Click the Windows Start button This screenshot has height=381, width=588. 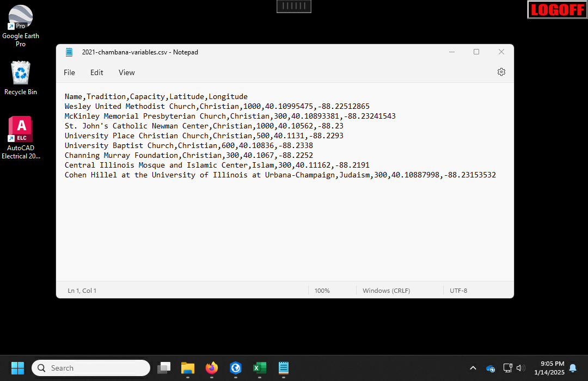click(17, 368)
